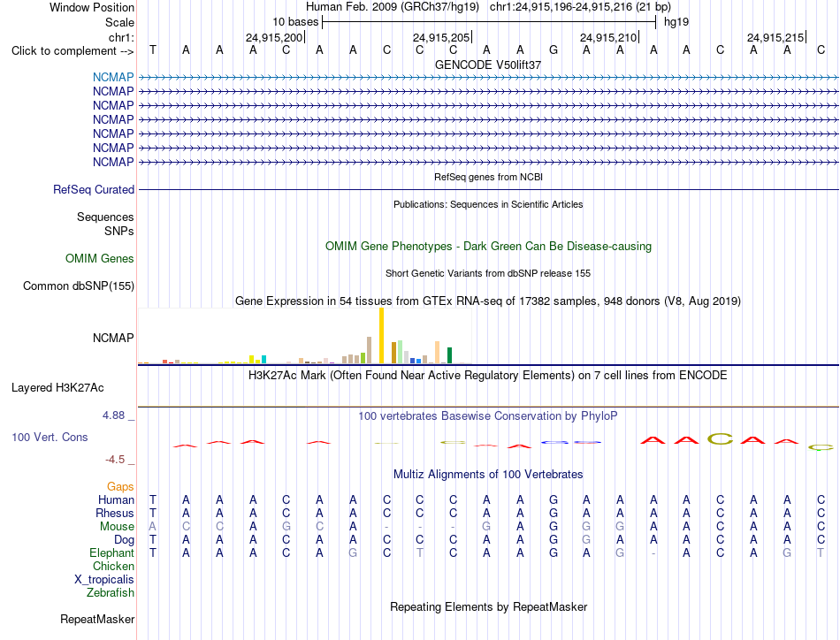The width and height of the screenshot is (840, 640).
Task: Click the 'H3K27Ac Mark' ENCODE track title
Action: (x=488, y=375)
